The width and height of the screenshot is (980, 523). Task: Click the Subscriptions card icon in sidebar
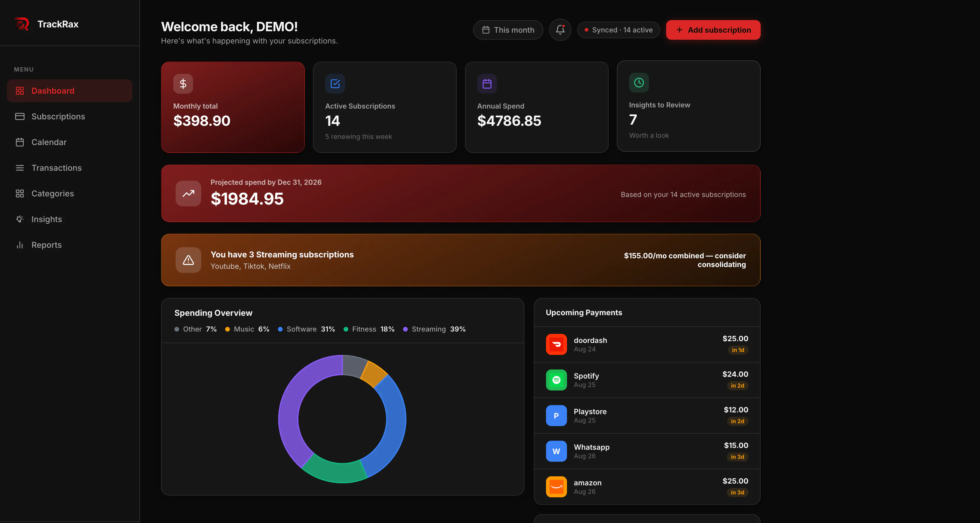click(x=20, y=116)
